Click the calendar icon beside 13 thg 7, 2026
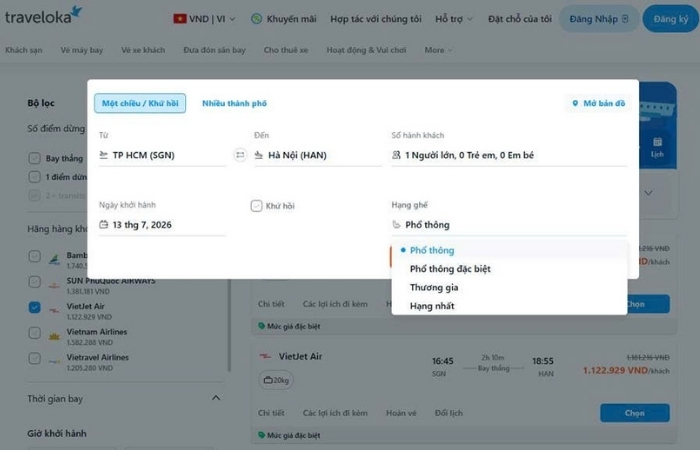700x450 pixels. [x=104, y=224]
